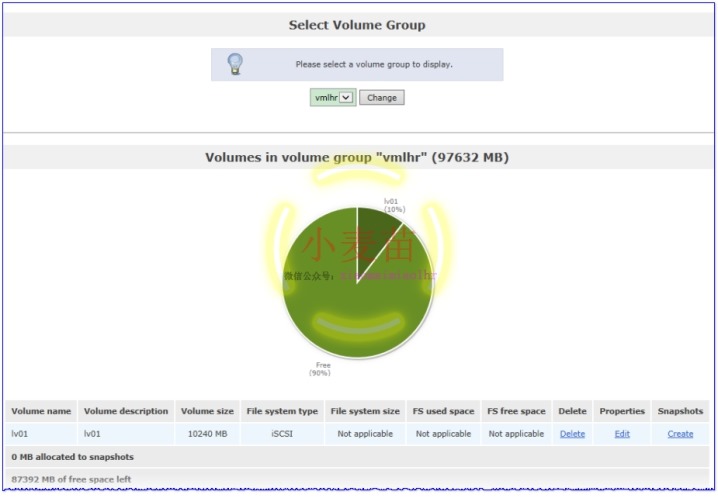The width and height of the screenshot is (718, 499).
Task: Click the lightbulb hint icon
Action: coord(235,64)
